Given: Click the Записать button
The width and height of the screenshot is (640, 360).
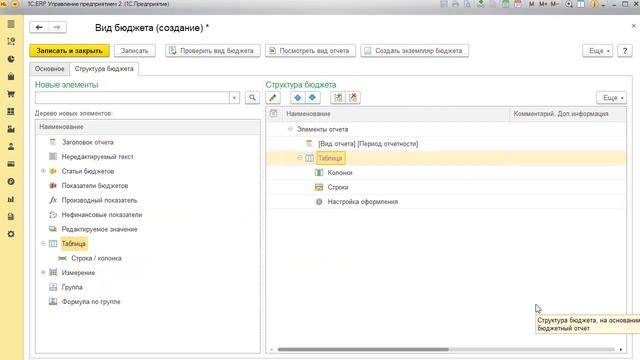Looking at the screenshot, I should [135, 51].
